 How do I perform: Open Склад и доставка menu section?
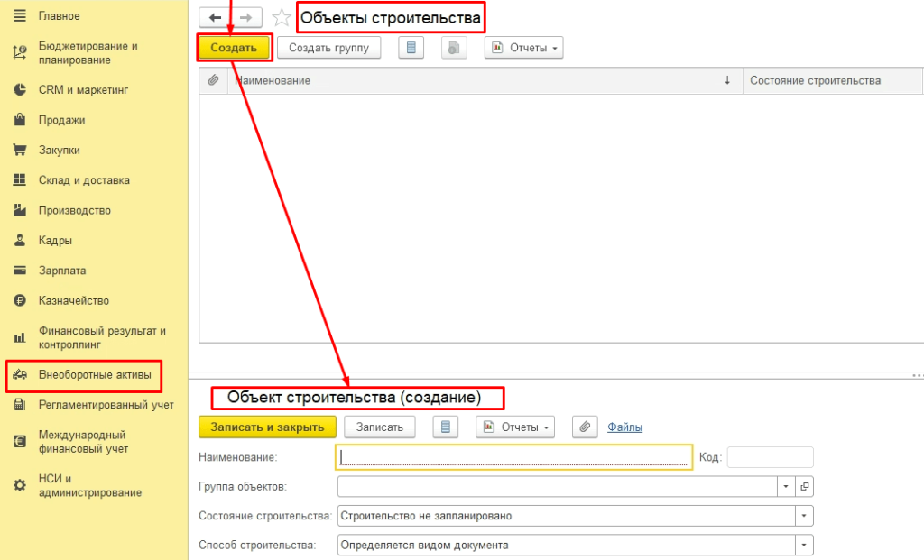84,179
